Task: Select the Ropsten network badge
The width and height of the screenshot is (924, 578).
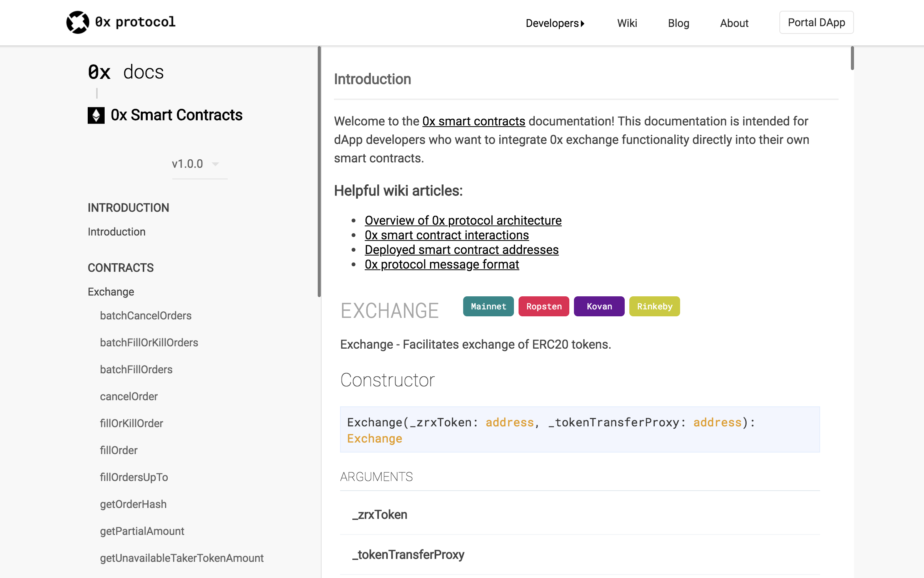Action: (544, 306)
